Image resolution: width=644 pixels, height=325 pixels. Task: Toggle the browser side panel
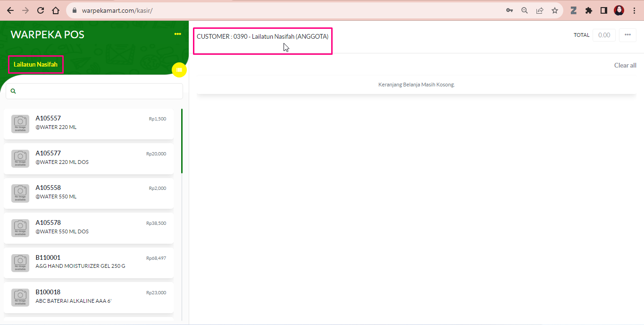click(x=604, y=10)
